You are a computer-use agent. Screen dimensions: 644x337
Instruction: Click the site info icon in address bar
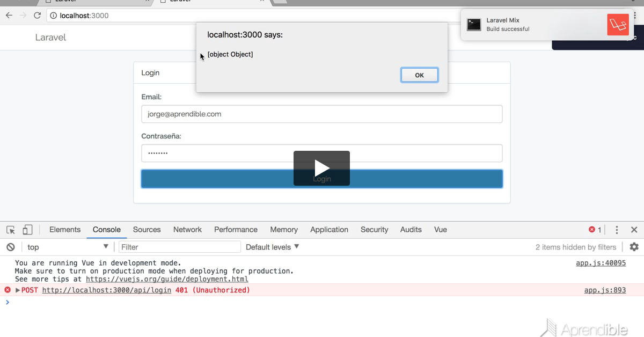tap(54, 16)
